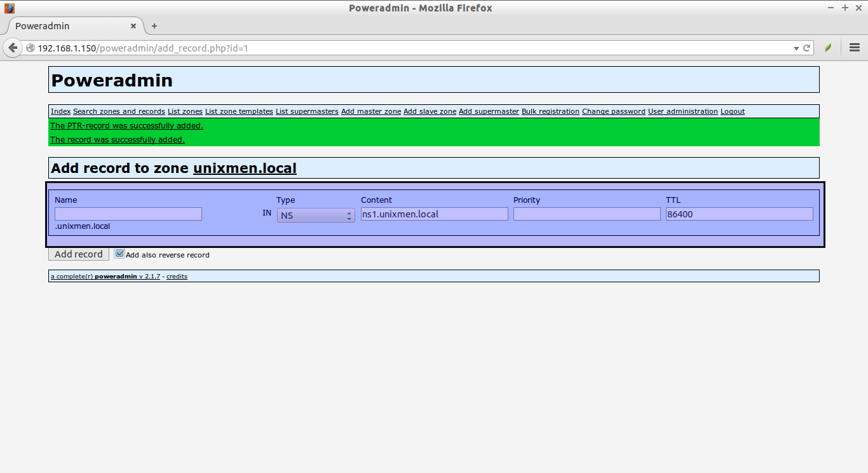Focus the Priority input field
The width and height of the screenshot is (868, 473).
(x=587, y=214)
